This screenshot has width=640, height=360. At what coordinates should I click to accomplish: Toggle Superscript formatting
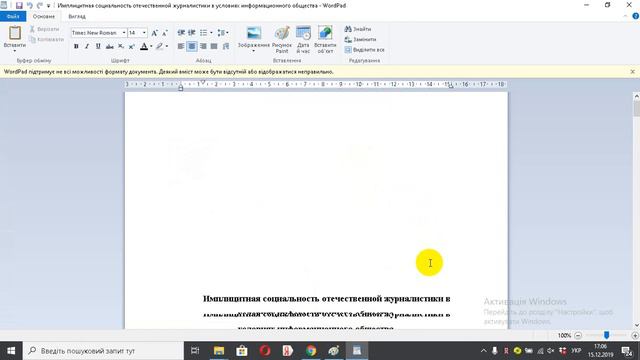coord(131,47)
